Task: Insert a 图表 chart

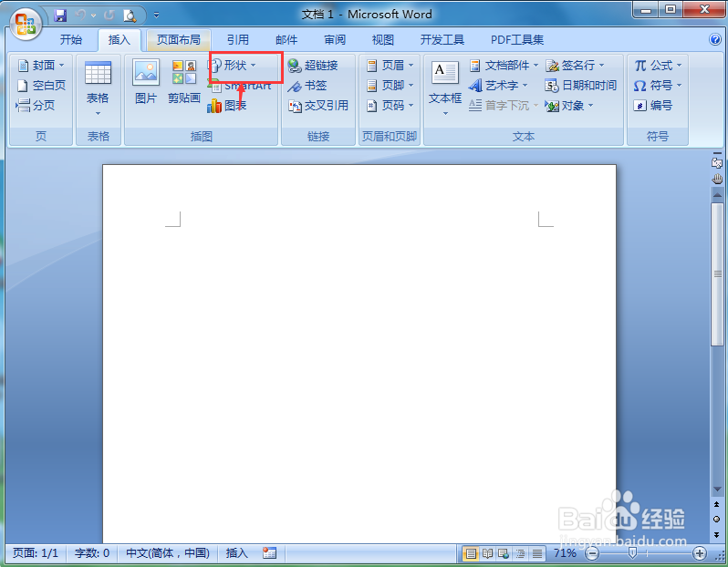Action: [227, 106]
